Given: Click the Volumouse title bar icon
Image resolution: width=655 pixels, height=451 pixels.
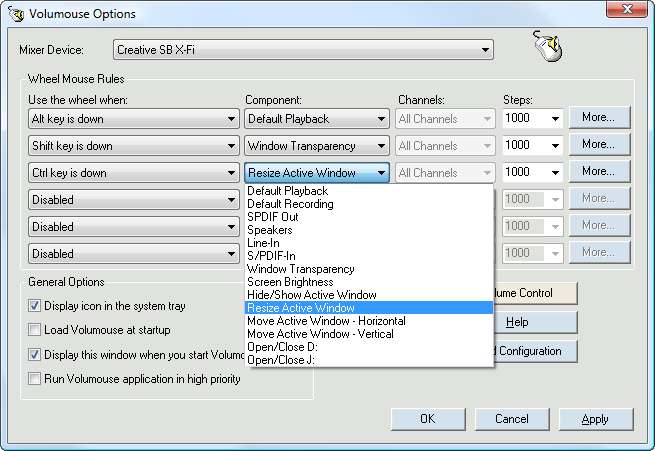Looking at the screenshot, I should pyautogui.click(x=16, y=14).
